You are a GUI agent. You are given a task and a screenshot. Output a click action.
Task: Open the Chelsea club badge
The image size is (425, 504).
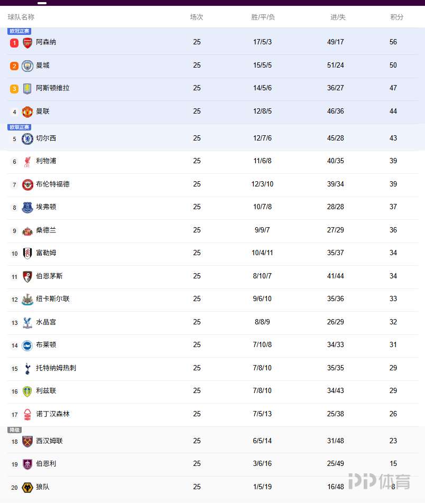[27, 139]
